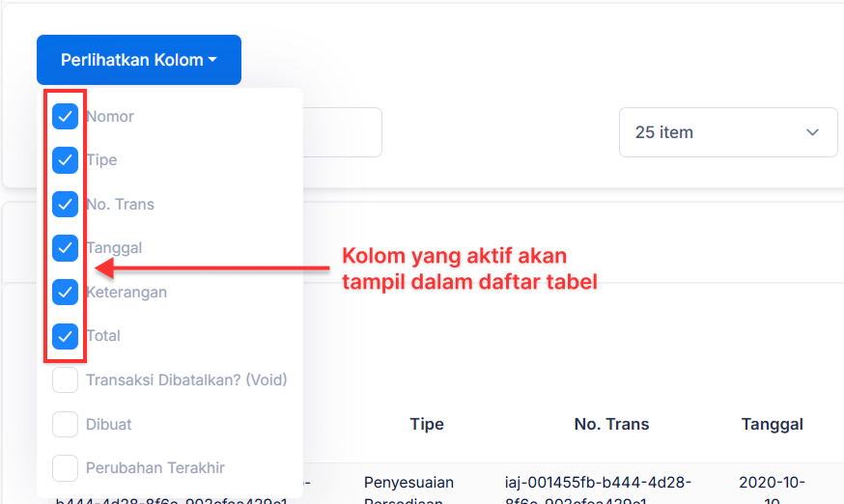
Task: Select the Keterangan label in column menu
Action: point(127,292)
